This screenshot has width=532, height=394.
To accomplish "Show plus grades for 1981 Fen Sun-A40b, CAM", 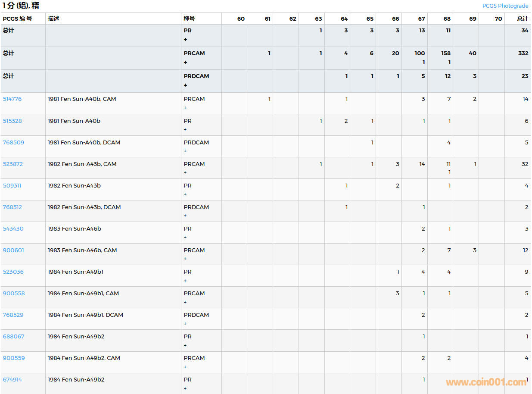I will pyautogui.click(x=186, y=108).
